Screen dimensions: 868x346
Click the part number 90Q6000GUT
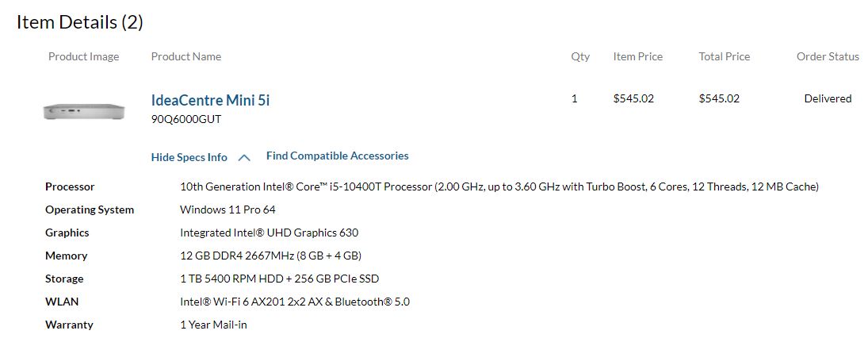pyautogui.click(x=186, y=120)
